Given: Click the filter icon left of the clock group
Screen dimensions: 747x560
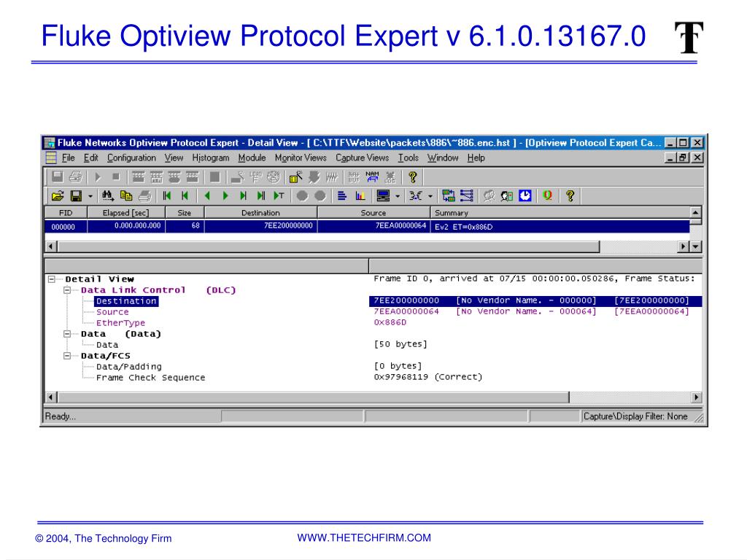Looking at the screenshot, I should (415, 195).
